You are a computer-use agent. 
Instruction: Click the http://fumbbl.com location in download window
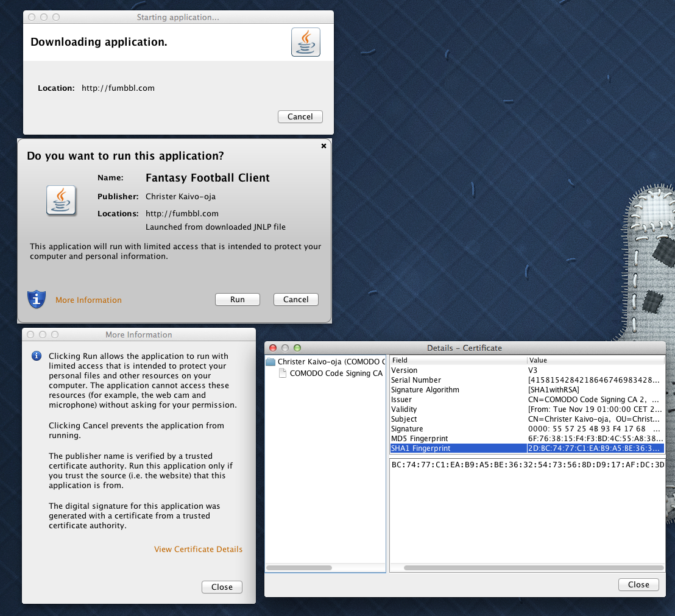pos(118,88)
